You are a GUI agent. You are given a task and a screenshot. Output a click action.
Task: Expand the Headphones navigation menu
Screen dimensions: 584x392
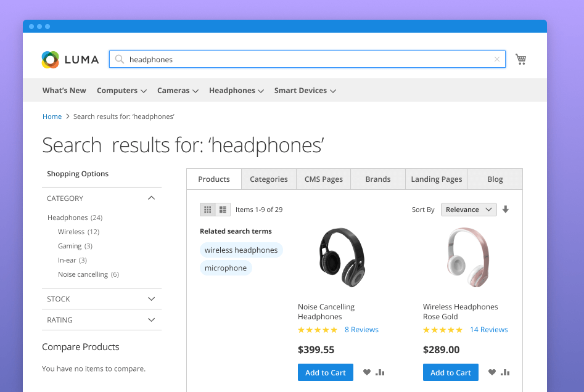click(x=236, y=91)
